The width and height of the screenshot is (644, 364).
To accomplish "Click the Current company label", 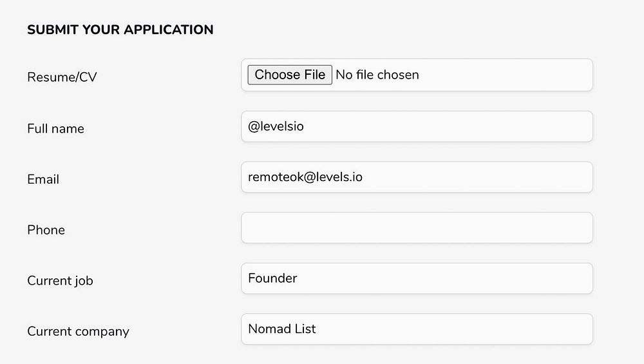I will (x=78, y=332).
